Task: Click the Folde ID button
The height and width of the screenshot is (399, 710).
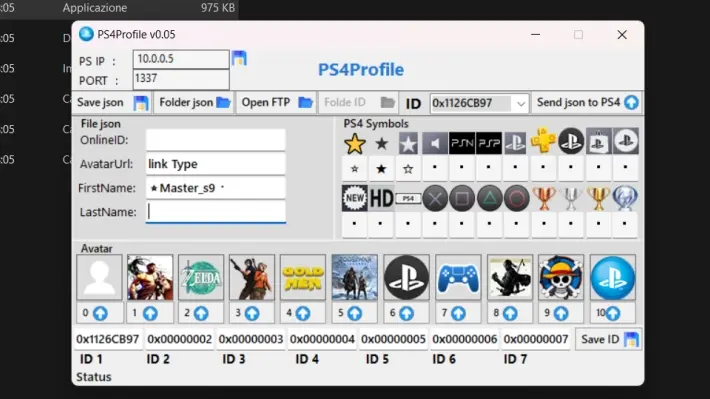Action: tap(359, 103)
